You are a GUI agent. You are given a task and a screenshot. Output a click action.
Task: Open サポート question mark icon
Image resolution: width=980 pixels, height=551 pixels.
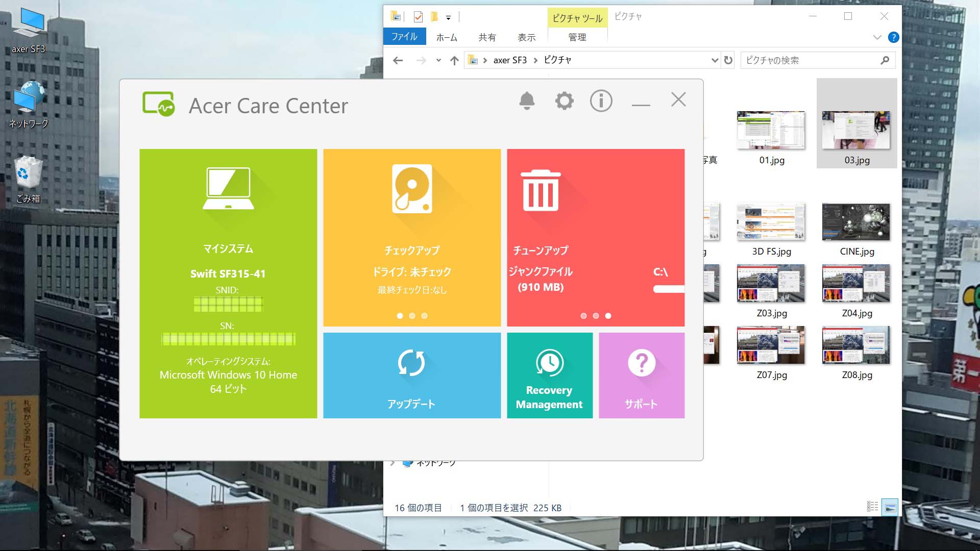(x=642, y=363)
